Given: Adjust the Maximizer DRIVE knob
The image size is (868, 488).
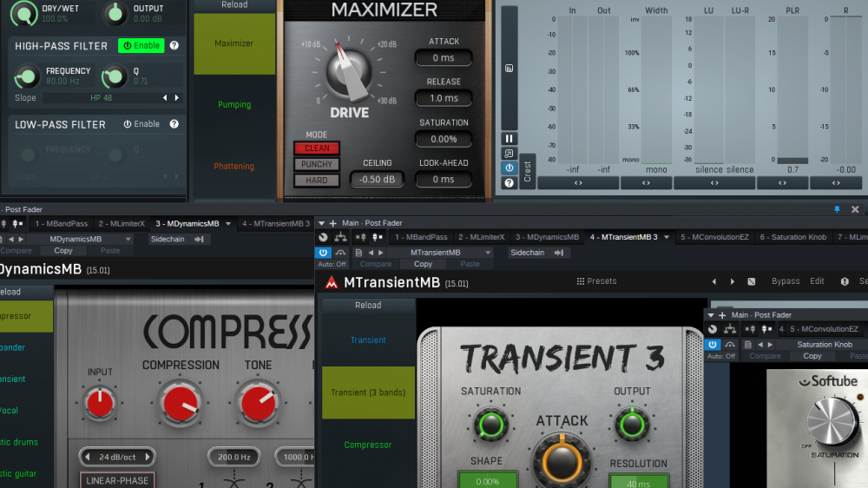Looking at the screenshot, I should click(x=349, y=73).
